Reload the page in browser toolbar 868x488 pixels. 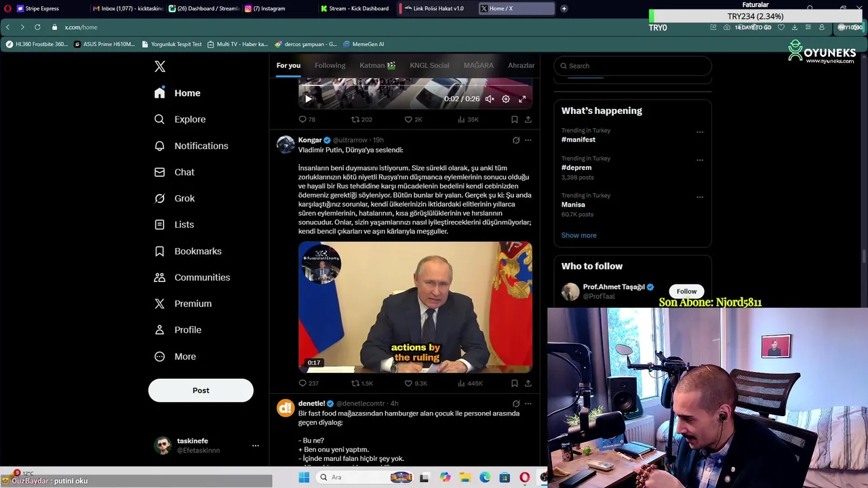pyautogui.click(x=37, y=27)
